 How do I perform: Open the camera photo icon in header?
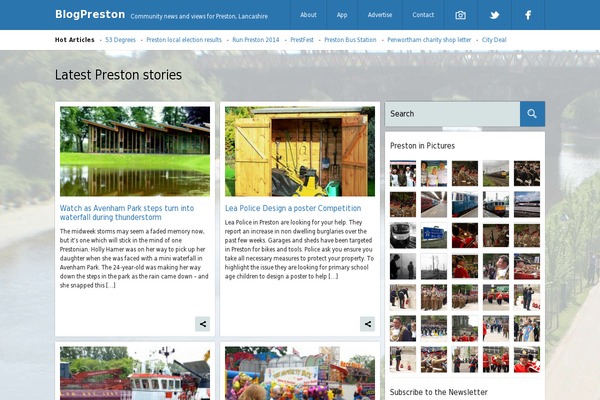460,15
